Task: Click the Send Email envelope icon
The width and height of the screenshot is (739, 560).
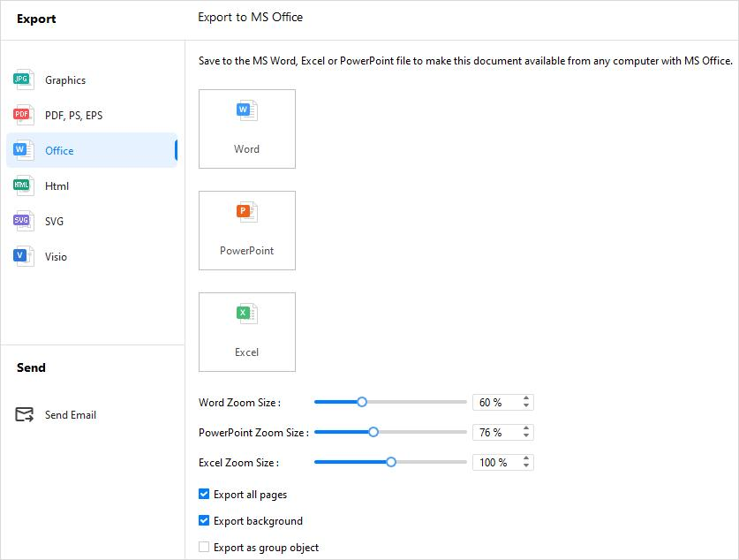Action: tap(25, 415)
